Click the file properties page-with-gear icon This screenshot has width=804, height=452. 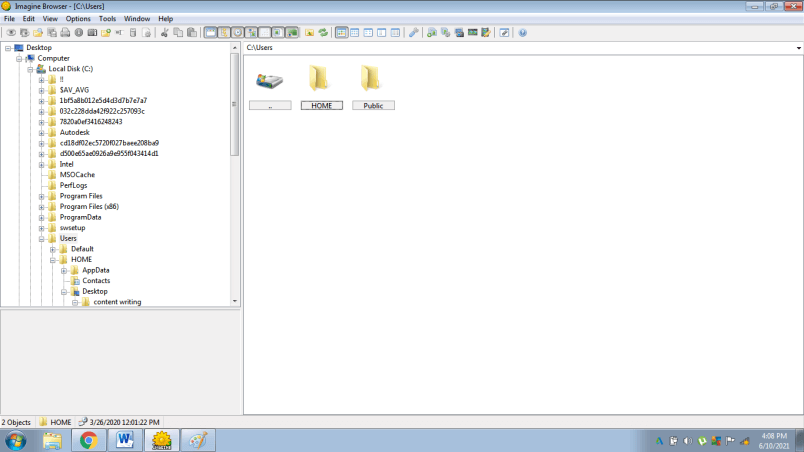point(147,33)
